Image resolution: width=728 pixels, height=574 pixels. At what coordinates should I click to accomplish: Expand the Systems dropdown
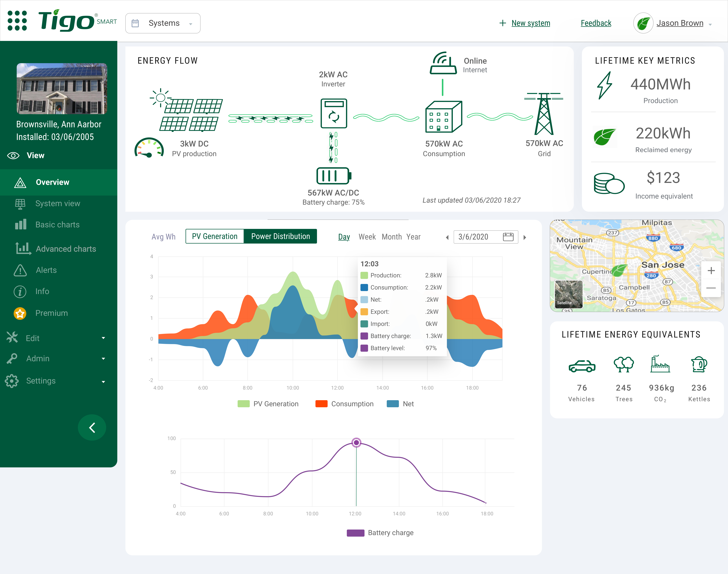(163, 23)
